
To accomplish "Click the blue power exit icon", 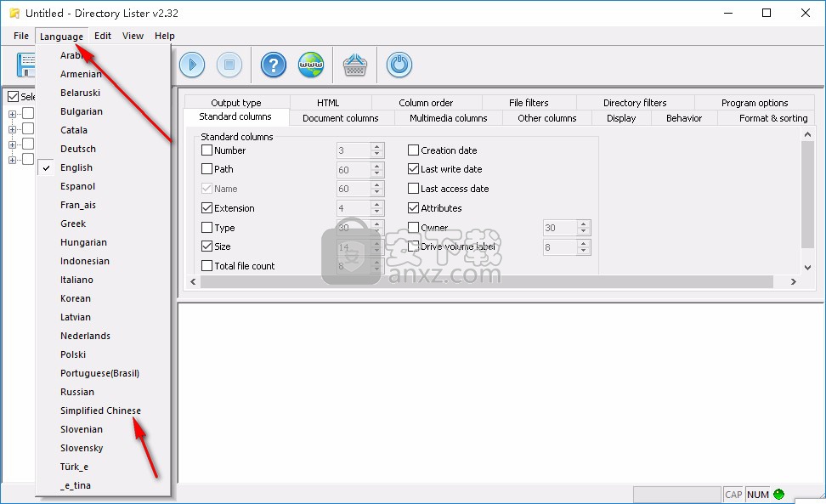I will point(399,65).
